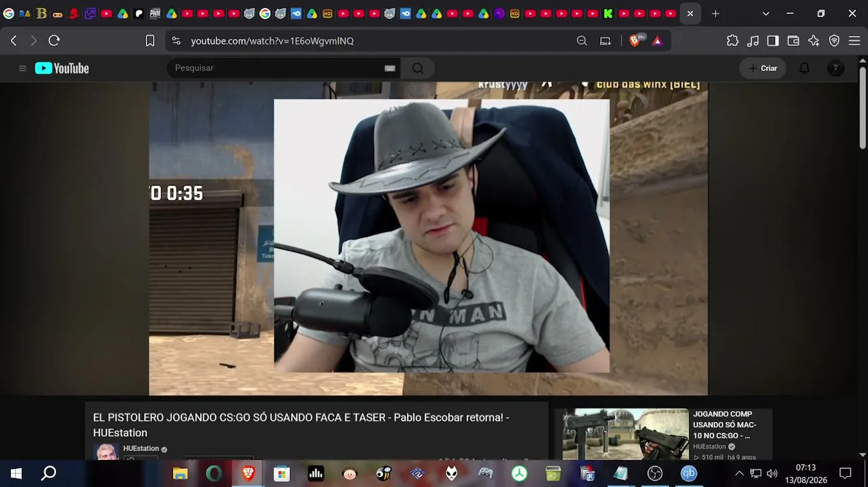This screenshot has width=868, height=487.
Task: Open the Windows Start menu
Action: (x=16, y=473)
